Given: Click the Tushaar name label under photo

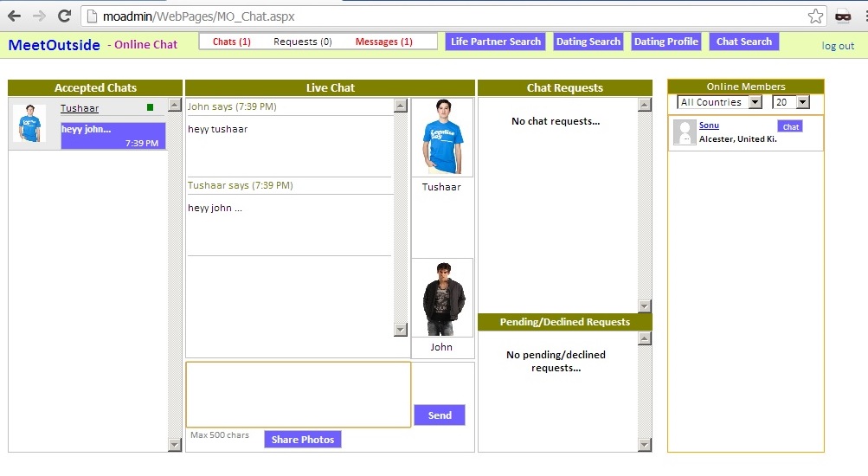Looking at the screenshot, I should tap(441, 187).
